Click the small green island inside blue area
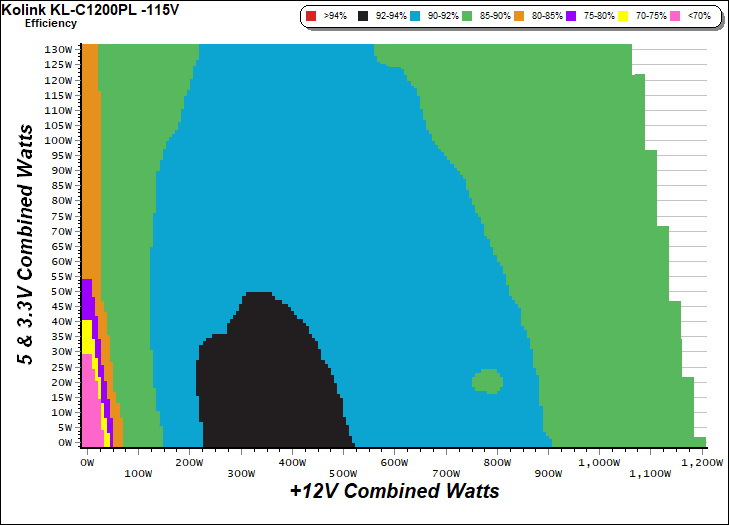This screenshot has height=525, width=729. click(x=488, y=381)
